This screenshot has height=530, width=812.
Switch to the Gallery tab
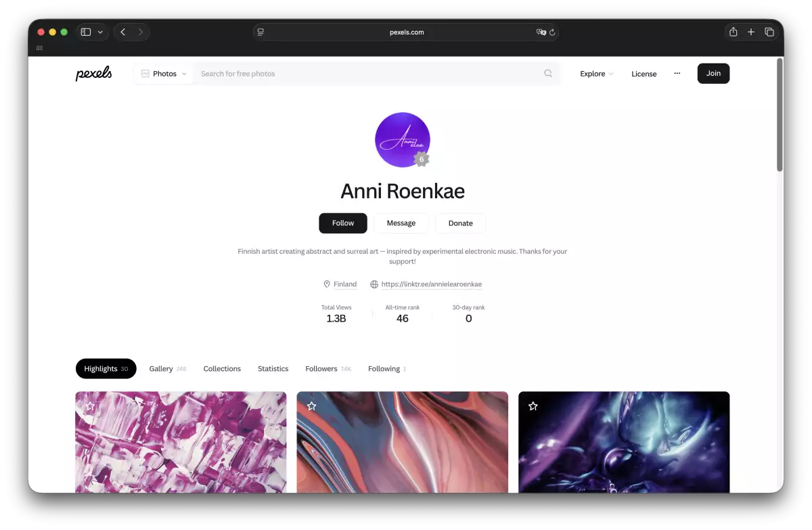(x=167, y=369)
